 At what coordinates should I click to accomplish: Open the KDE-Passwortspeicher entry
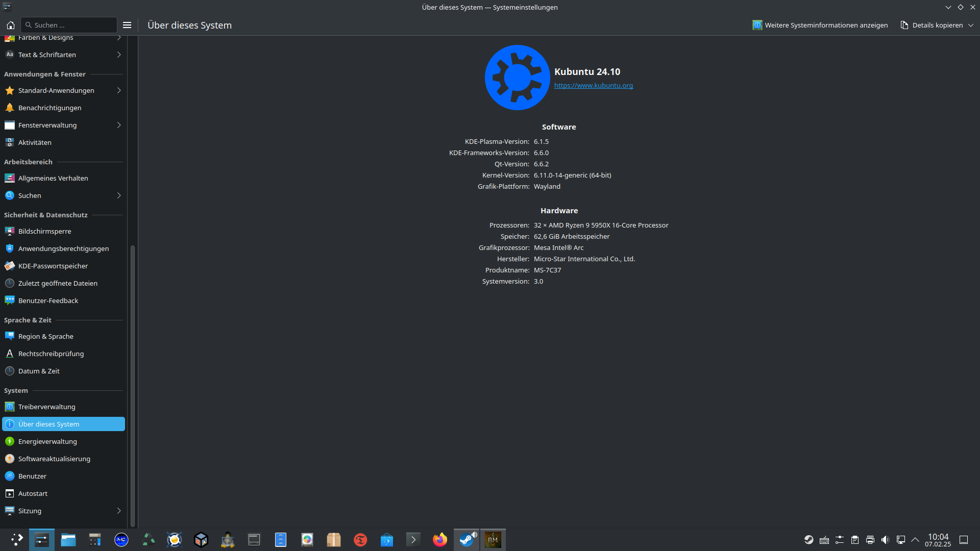pyautogui.click(x=53, y=266)
